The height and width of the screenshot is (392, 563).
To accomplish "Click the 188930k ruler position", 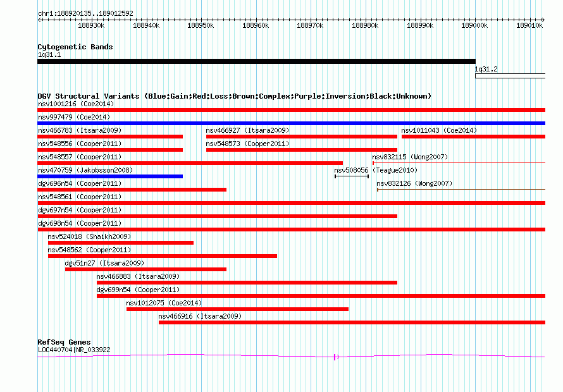I will (91, 25).
